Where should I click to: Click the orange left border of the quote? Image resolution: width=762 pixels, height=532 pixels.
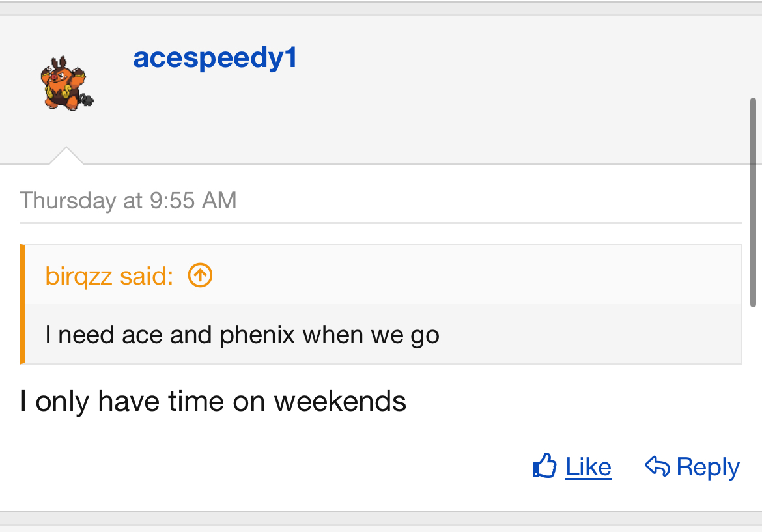22,304
